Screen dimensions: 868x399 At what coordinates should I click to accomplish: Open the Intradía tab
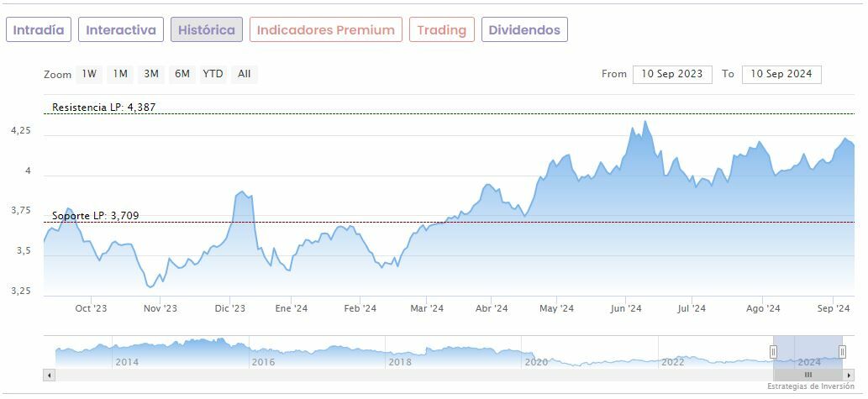(x=39, y=30)
